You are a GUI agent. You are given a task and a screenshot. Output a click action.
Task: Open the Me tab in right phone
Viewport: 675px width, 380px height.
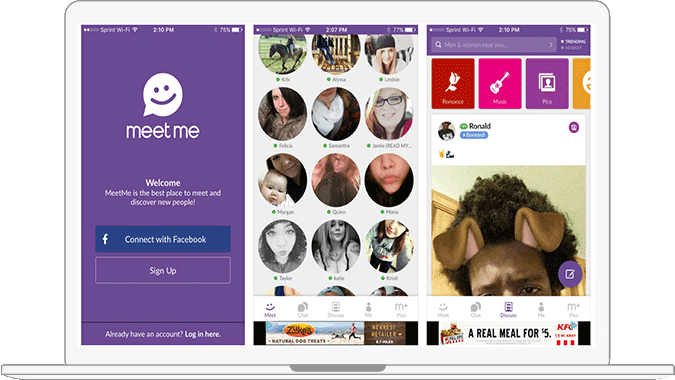[x=541, y=309]
